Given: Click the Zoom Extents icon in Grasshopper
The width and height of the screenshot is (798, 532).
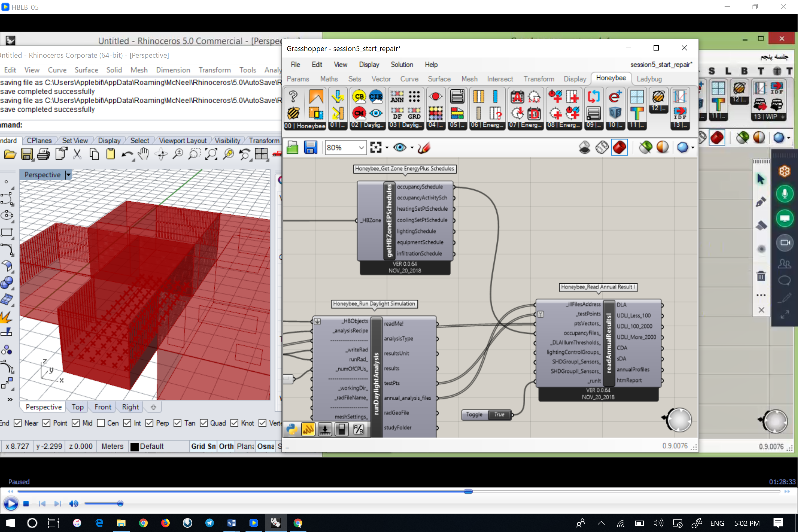Looking at the screenshot, I should coord(376,147).
